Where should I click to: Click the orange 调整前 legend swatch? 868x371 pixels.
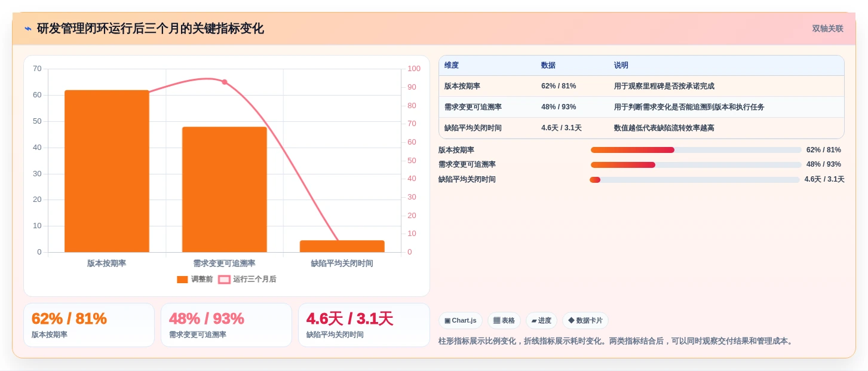click(182, 280)
